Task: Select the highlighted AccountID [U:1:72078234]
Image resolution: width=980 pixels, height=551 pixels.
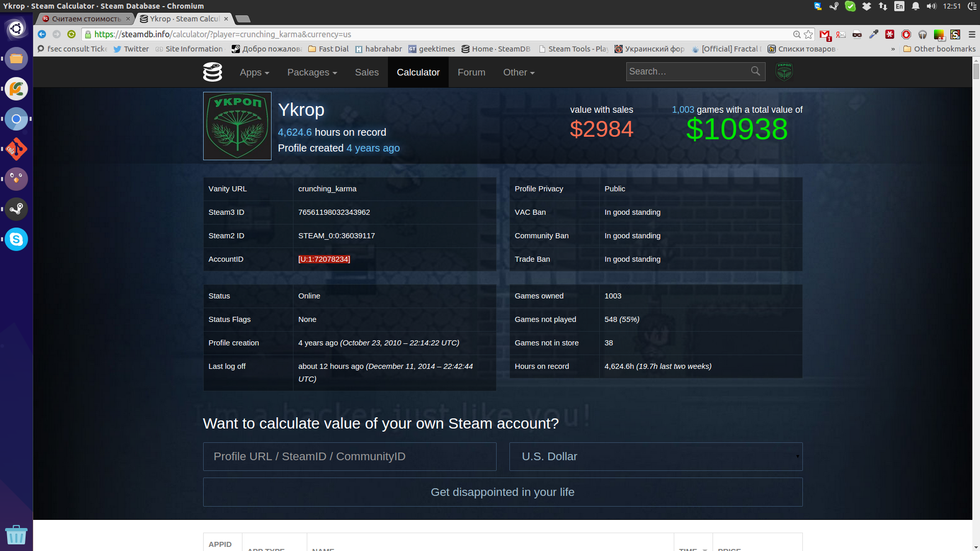Action: tap(324, 259)
